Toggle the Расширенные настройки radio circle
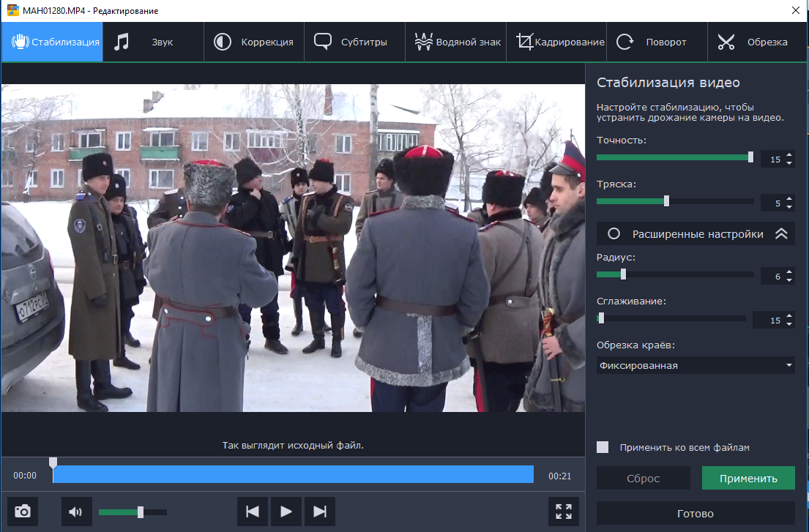809x532 pixels. pyautogui.click(x=614, y=234)
